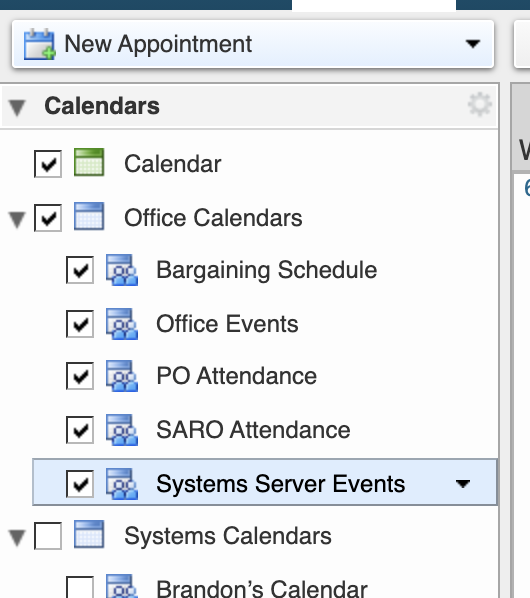The image size is (530, 598).
Task: Click the New Appointment button
Action: click(x=253, y=44)
